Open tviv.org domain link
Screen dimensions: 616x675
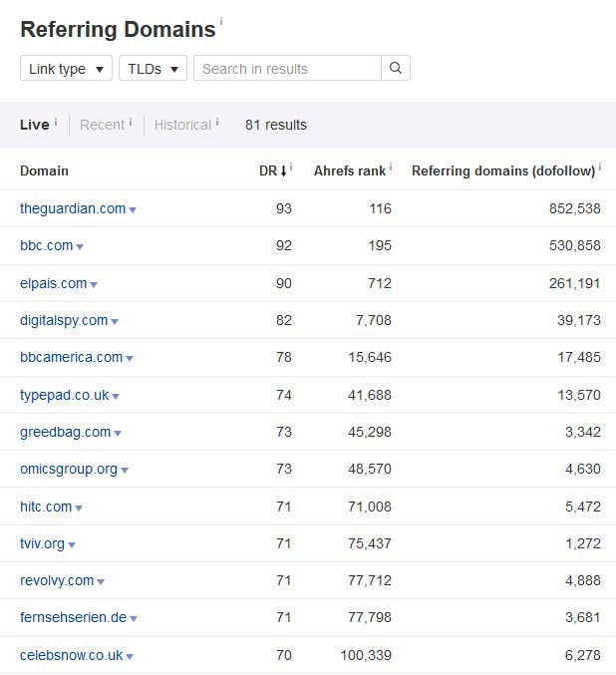[x=42, y=543]
